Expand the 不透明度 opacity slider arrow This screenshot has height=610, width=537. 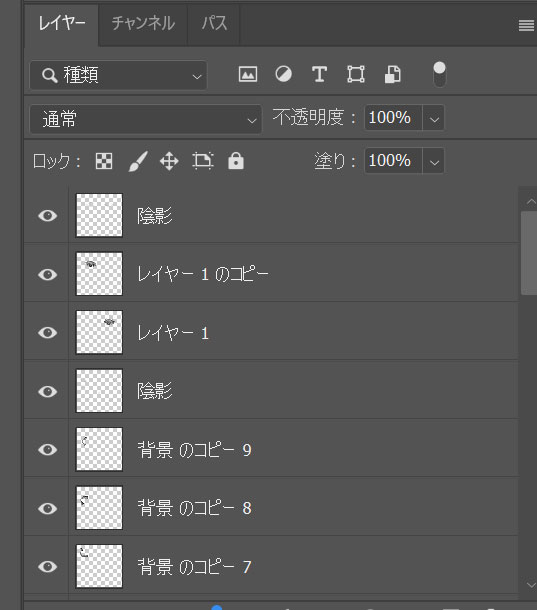(x=434, y=117)
